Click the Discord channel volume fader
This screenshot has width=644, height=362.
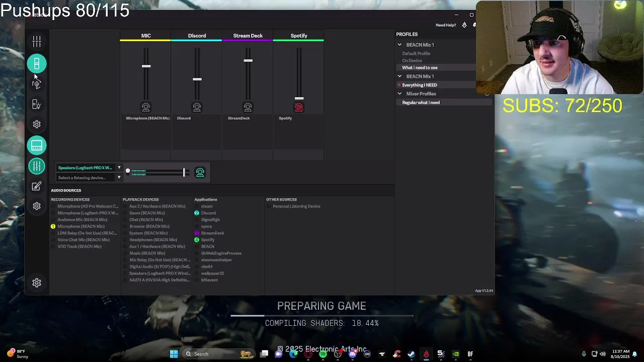coord(197,79)
